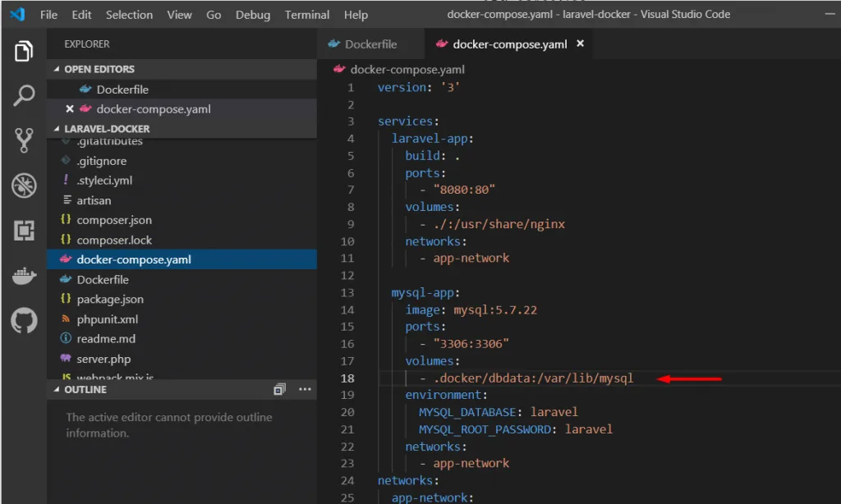Click line number 18 in the gutter

347,378
